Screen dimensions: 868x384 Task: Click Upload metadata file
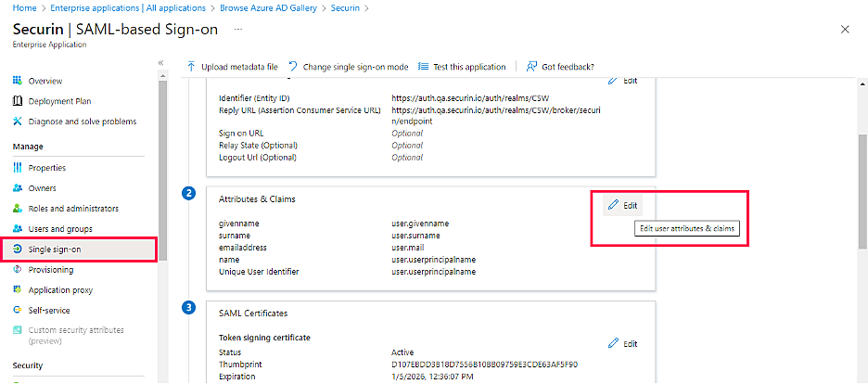[233, 67]
